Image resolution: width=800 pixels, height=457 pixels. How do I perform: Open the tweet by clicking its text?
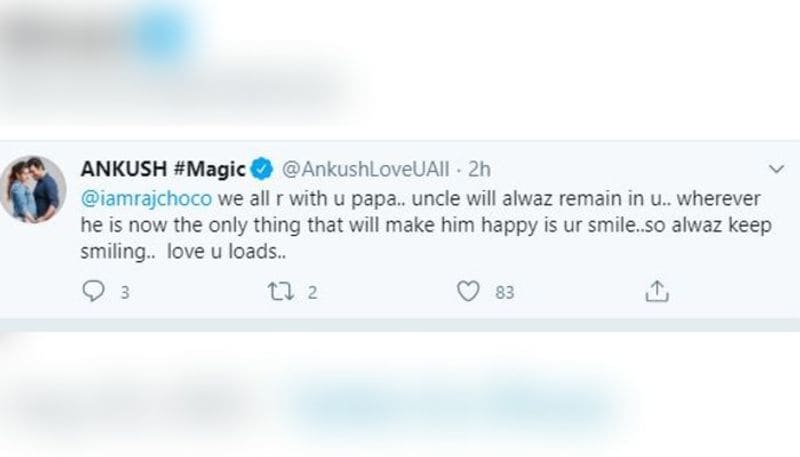click(x=426, y=225)
